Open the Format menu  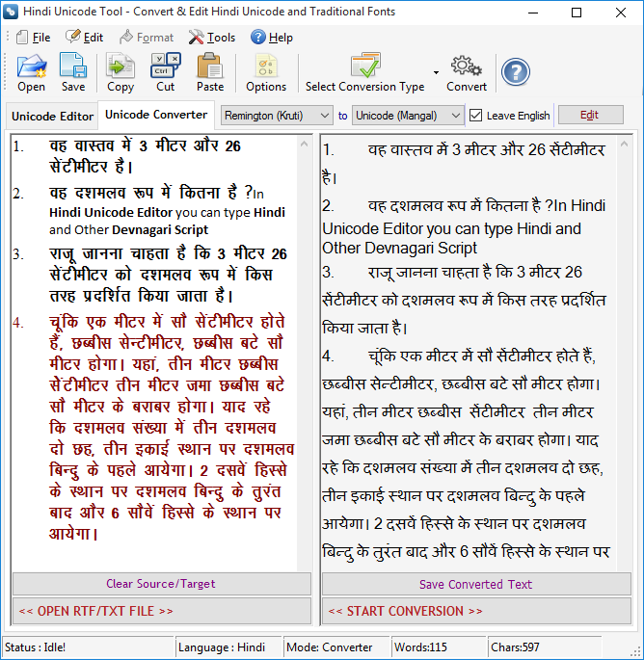147,38
